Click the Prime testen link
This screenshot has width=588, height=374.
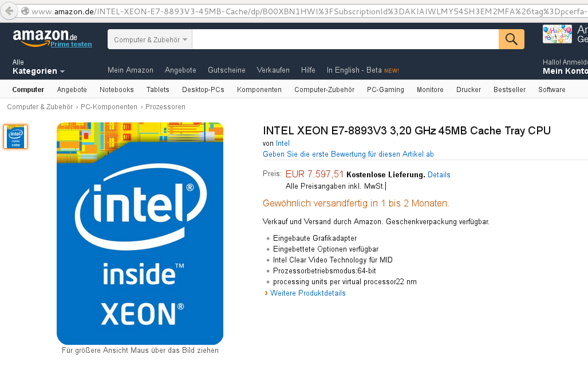71,45
